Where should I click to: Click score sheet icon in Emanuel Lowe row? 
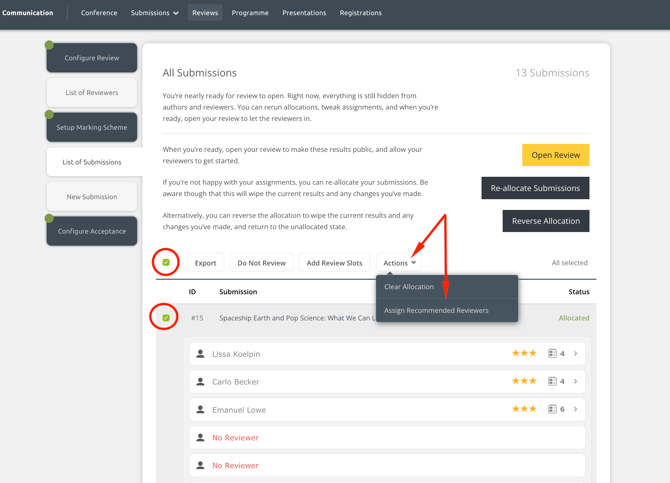point(552,410)
